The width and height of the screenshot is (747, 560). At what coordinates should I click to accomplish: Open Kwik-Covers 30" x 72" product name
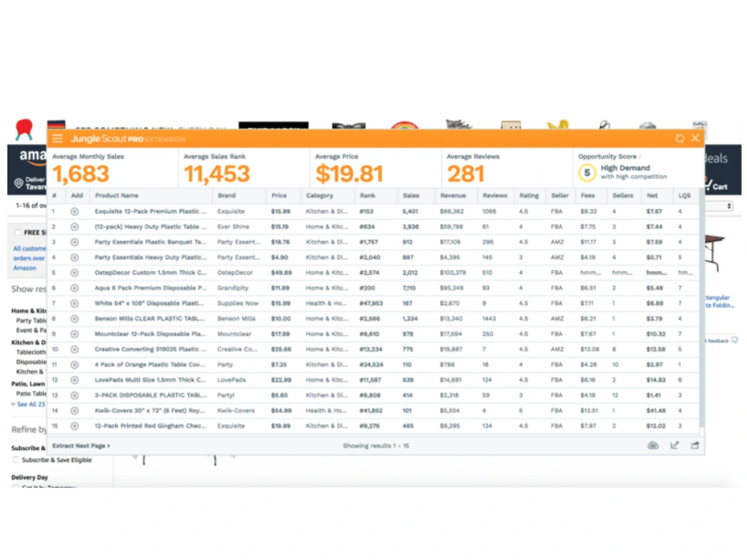pos(149,411)
